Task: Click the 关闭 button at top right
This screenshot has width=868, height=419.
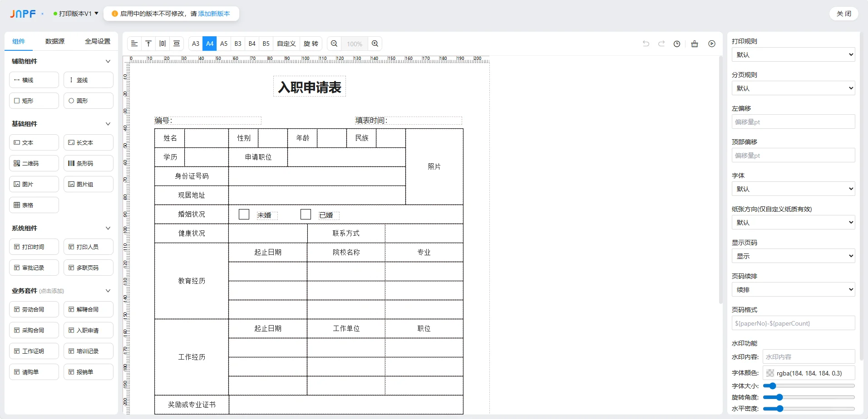Action: pyautogui.click(x=843, y=14)
